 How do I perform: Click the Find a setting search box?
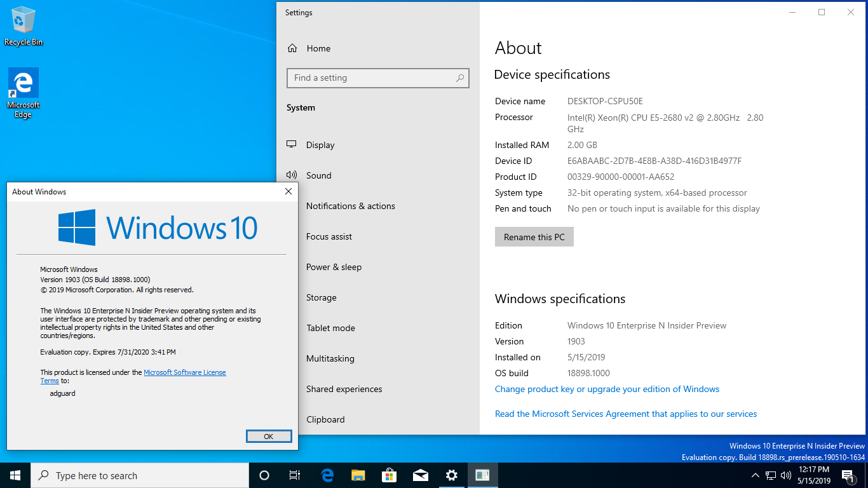(x=377, y=78)
